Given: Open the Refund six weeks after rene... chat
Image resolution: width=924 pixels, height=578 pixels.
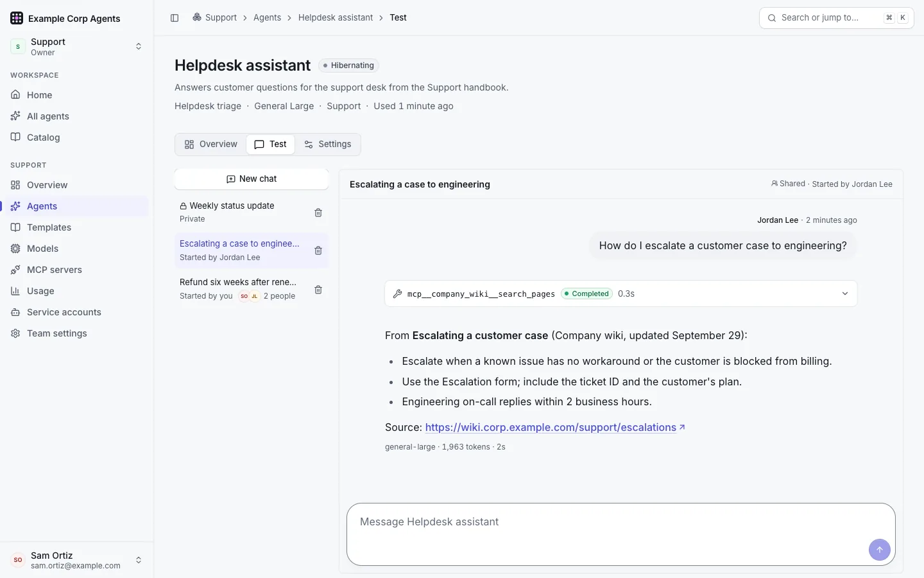Looking at the screenshot, I should tap(241, 289).
